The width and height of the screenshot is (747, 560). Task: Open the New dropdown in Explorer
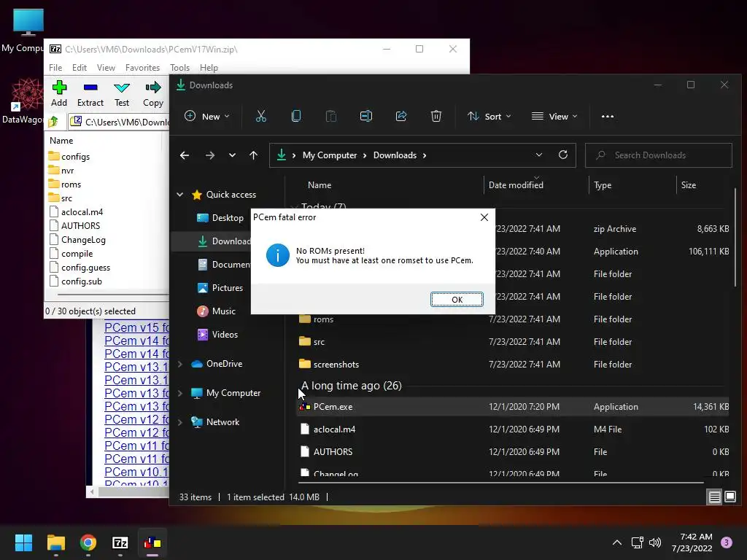point(207,116)
